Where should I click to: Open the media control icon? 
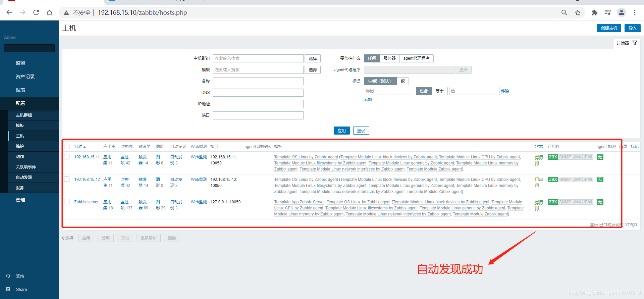[x=608, y=12]
